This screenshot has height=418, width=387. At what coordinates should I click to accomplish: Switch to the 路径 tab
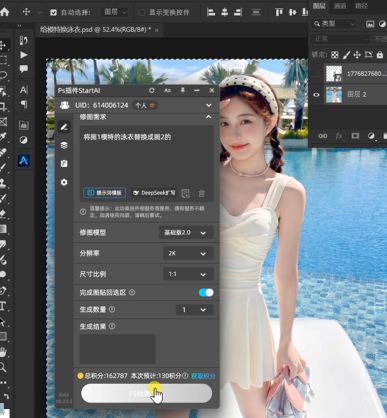361,6
